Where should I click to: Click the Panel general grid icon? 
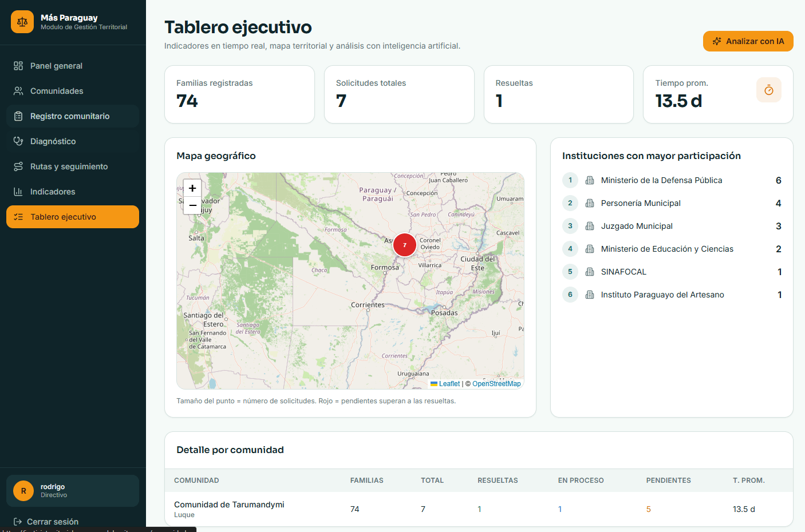coord(18,66)
